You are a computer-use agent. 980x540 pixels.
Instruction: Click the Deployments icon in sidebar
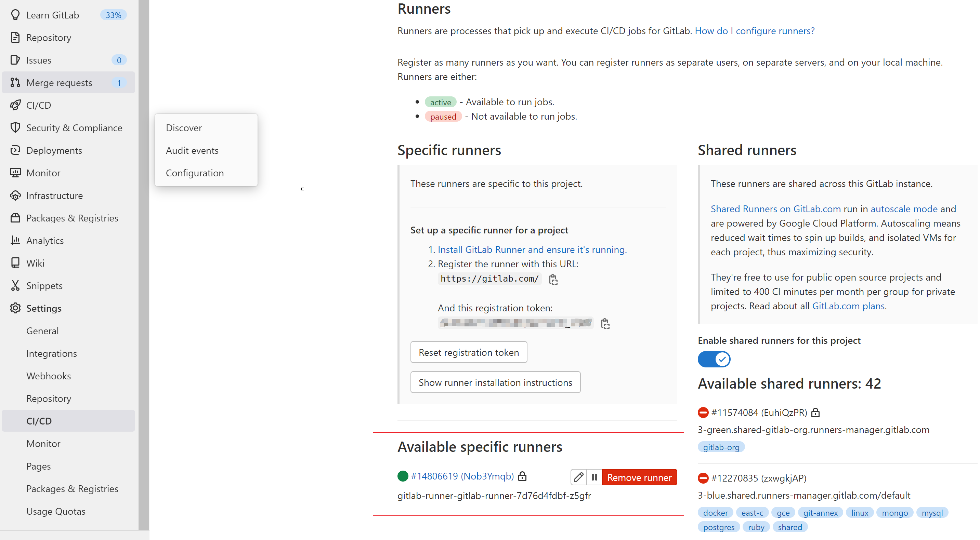(15, 150)
